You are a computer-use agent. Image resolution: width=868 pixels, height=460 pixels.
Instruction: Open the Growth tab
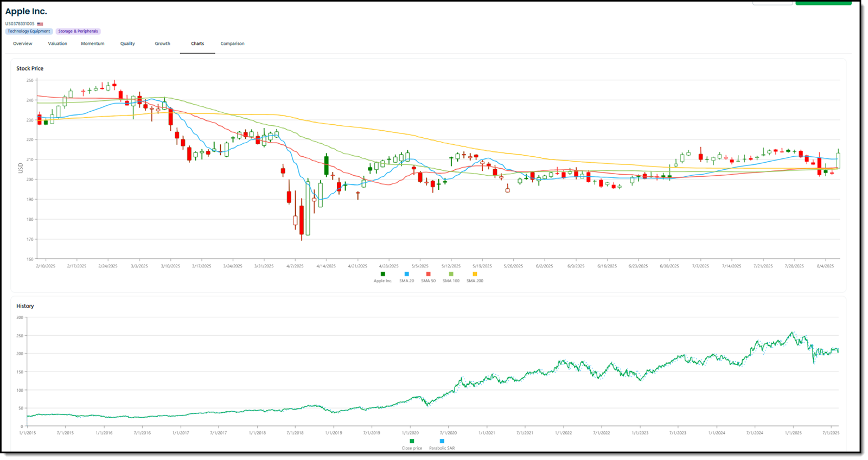tap(163, 43)
